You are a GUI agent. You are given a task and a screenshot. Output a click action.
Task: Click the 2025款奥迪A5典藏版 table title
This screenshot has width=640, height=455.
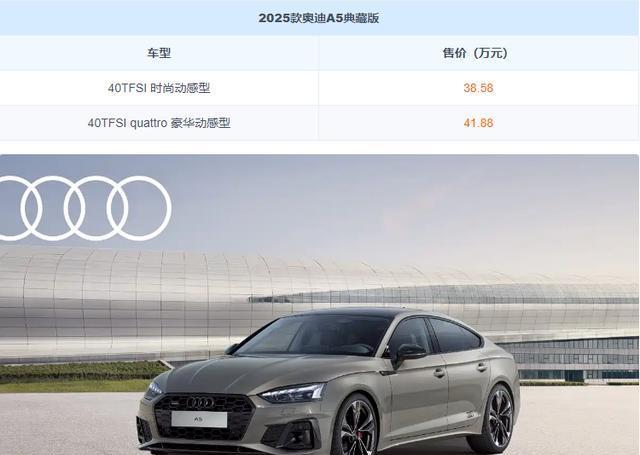[319, 18]
